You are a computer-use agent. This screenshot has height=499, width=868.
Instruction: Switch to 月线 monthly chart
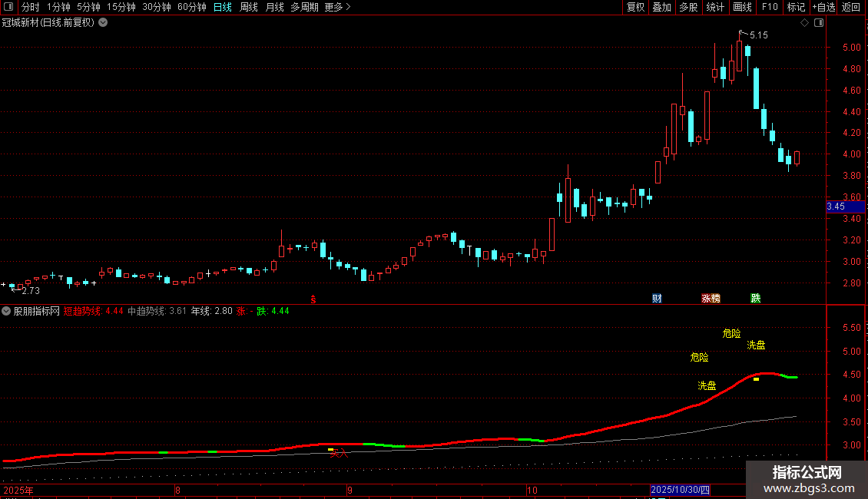274,7
